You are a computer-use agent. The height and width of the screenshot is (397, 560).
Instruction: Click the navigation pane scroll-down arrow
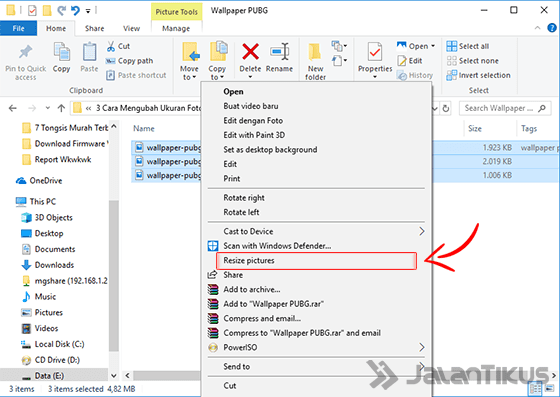pos(114,376)
